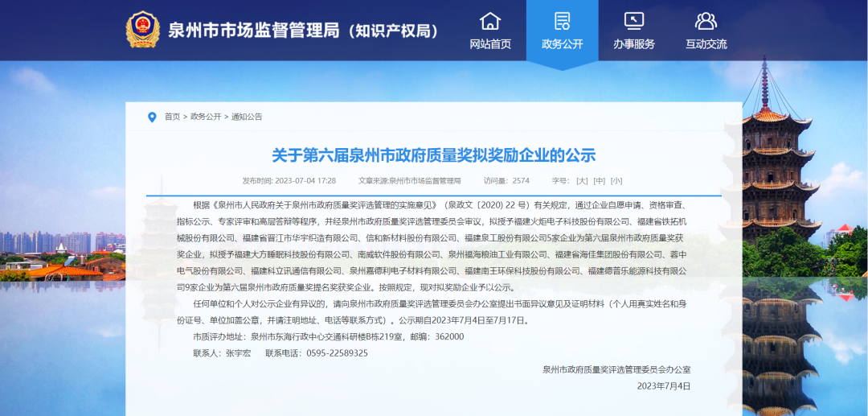Image resolution: width=868 pixels, height=416 pixels.
Task: Click the blue article headline 关于第六届泉州市政府质量奖
Action: tap(433, 155)
